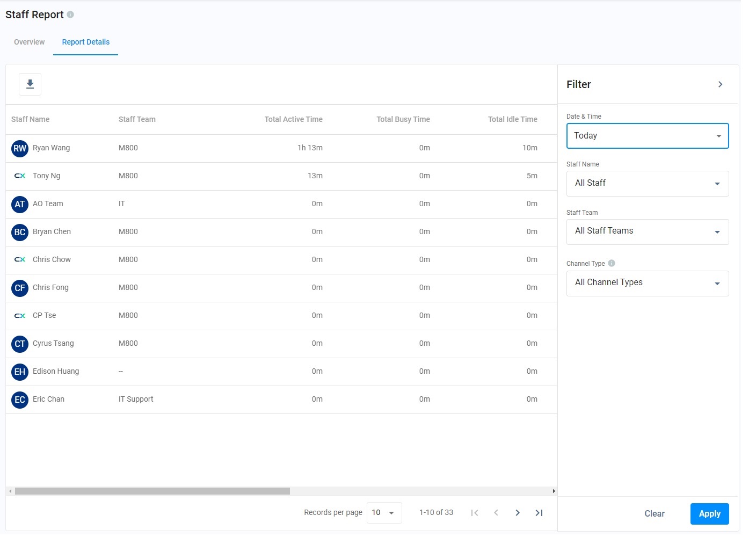Go to the next page of records
This screenshot has height=537, width=756.
tap(517, 513)
